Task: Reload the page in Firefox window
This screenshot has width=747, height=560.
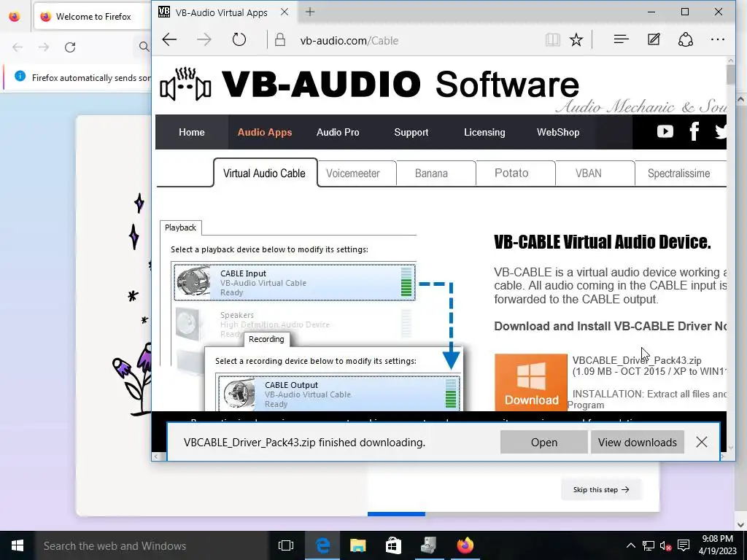Action: pyautogui.click(x=70, y=47)
